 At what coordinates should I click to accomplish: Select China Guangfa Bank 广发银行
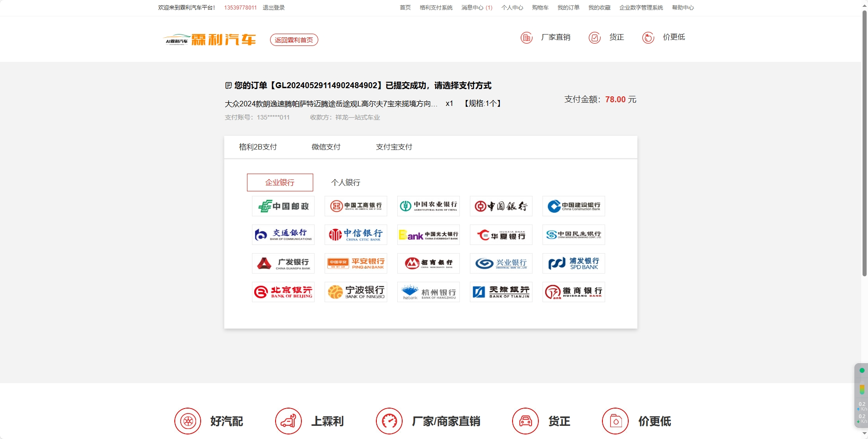click(283, 263)
